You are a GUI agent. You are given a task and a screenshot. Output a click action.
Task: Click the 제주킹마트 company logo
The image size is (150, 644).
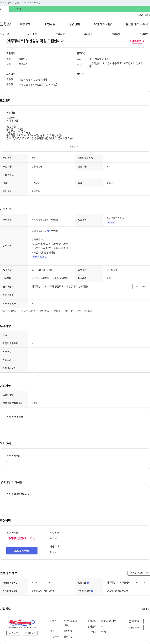(22, 624)
